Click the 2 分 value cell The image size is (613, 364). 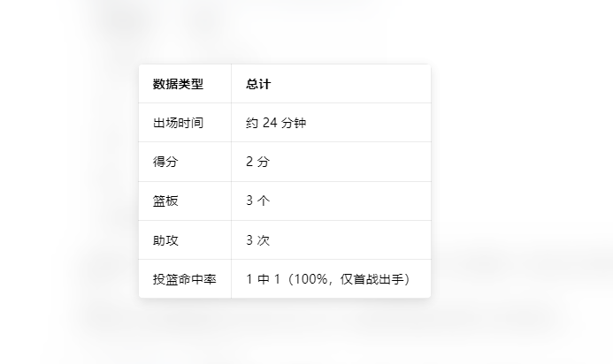[257, 162]
